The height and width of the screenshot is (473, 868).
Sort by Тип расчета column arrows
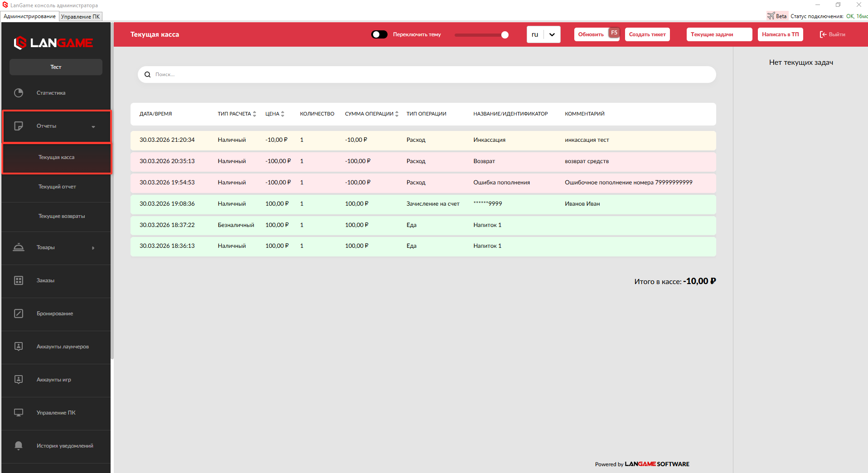click(254, 114)
